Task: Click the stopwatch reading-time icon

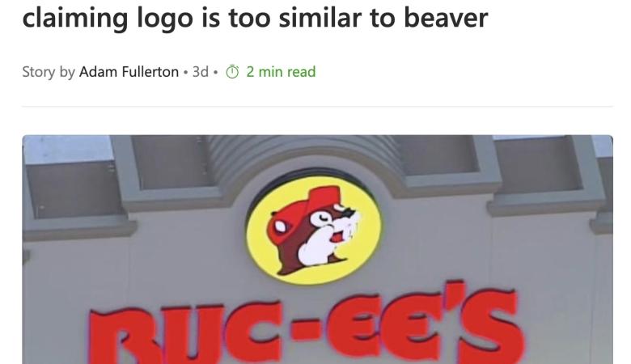Action: point(232,72)
